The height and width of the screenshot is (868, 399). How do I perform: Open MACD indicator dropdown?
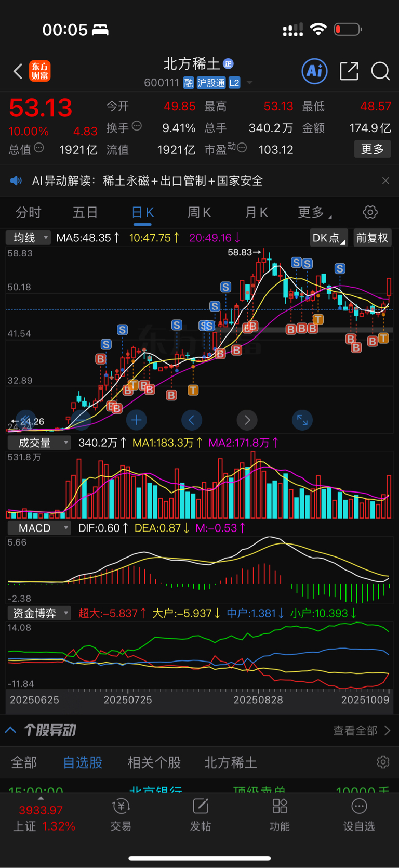click(x=39, y=528)
